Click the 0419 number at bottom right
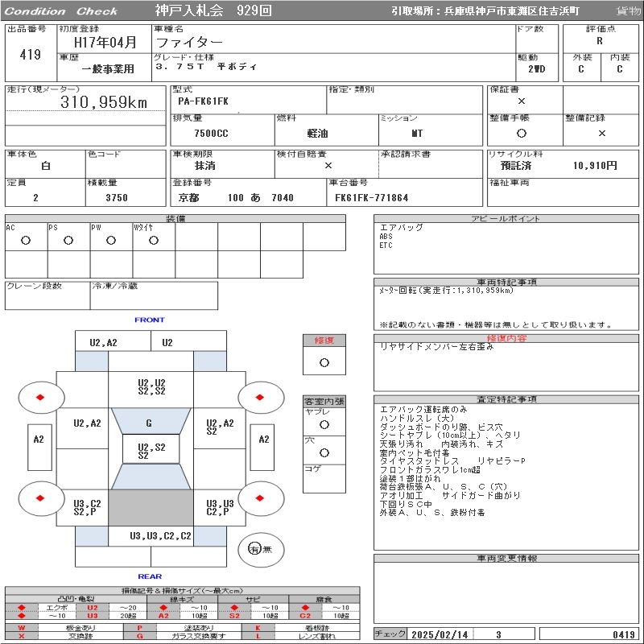Screen dimensions: 644x644 click(x=624, y=634)
